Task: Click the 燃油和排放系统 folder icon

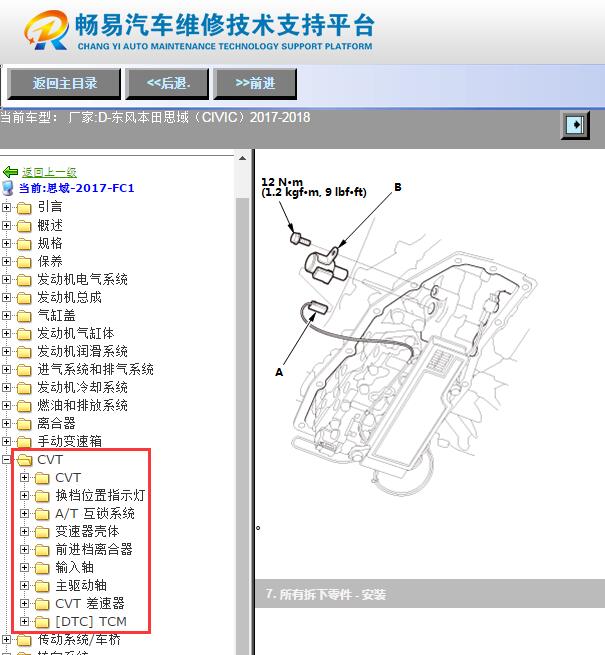Action: click(x=24, y=406)
